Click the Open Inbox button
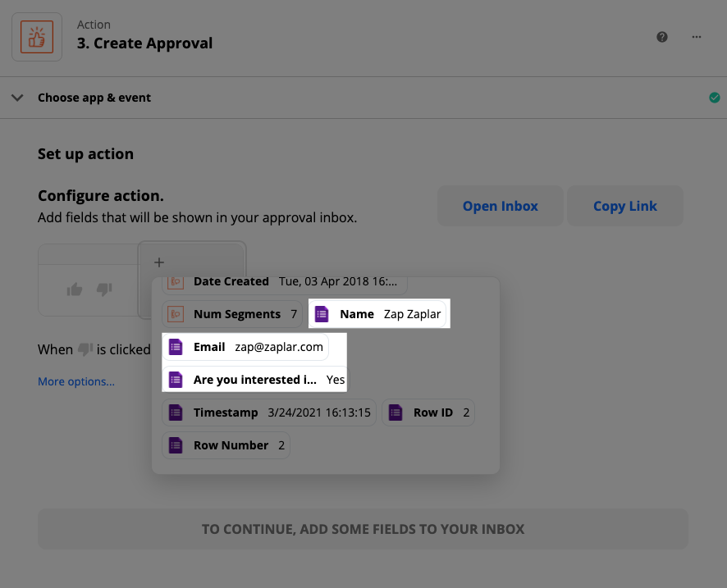This screenshot has height=588, width=727. (501, 206)
